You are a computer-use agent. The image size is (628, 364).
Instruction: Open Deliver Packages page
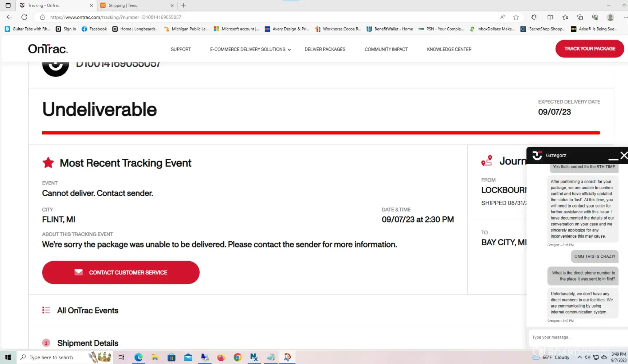(x=325, y=49)
